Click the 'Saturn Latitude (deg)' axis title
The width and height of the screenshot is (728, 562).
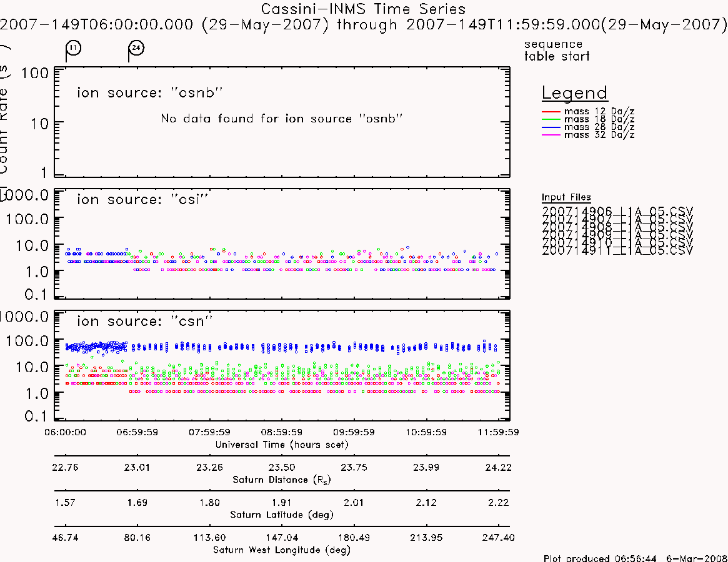click(281, 515)
